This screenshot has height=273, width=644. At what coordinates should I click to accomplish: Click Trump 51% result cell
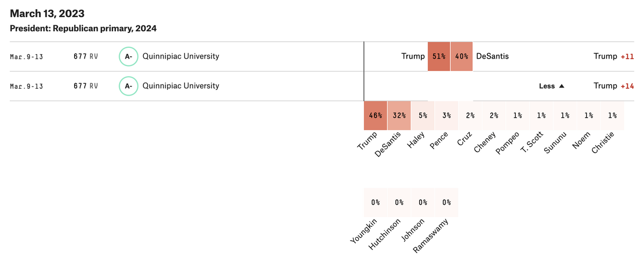438,56
